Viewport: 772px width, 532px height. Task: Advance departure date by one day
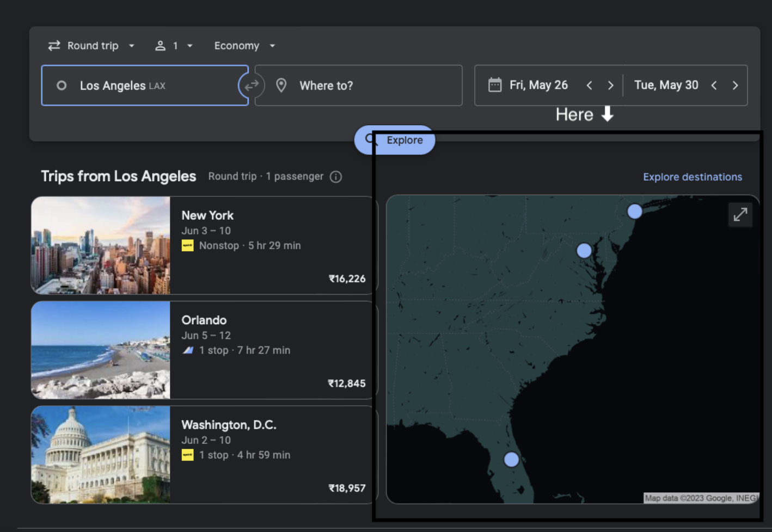pyautogui.click(x=610, y=85)
